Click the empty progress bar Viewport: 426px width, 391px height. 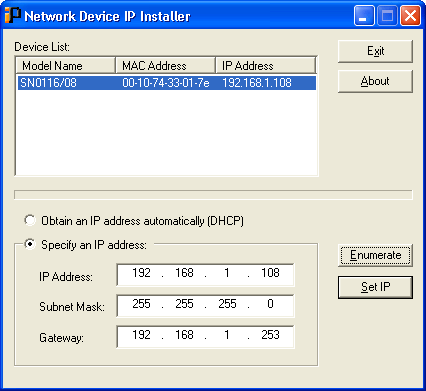[213, 195]
